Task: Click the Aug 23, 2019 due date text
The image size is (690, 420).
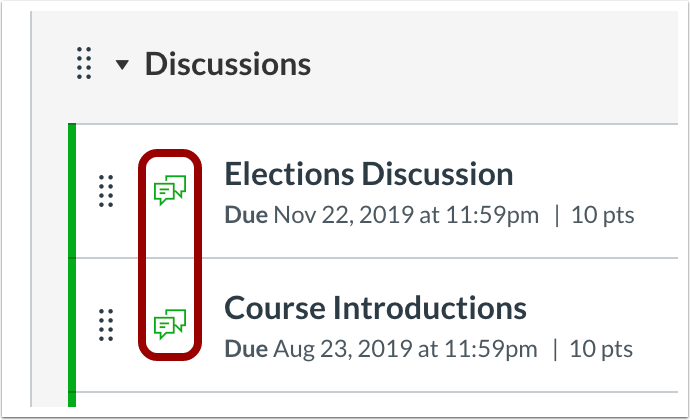Action: click(x=405, y=350)
